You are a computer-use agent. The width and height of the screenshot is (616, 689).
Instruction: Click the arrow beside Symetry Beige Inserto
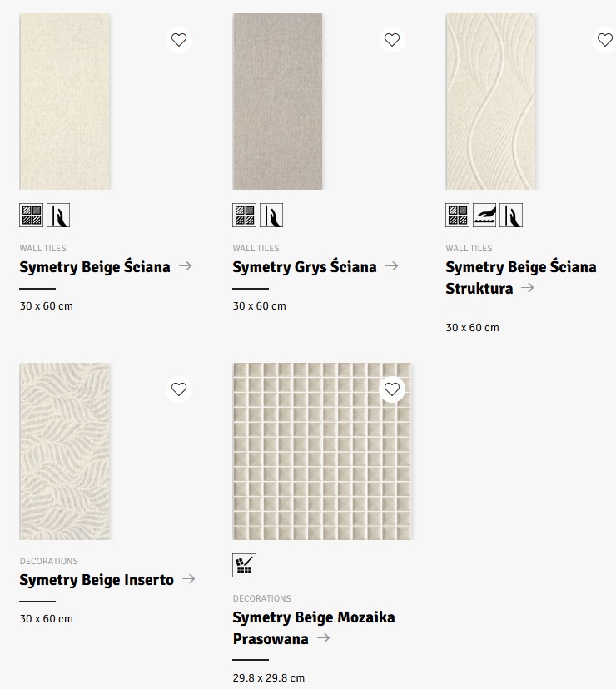coord(189,579)
